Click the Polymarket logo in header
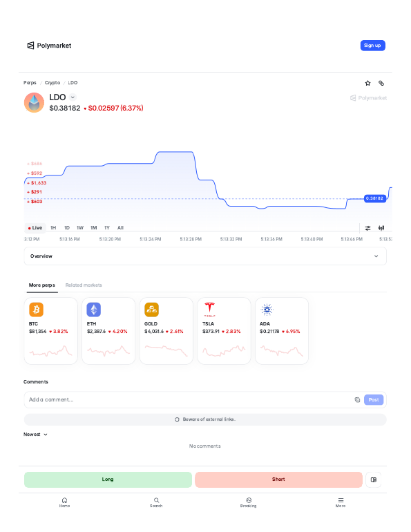Image resolution: width=411 pixels, height=532 pixels. pos(49,46)
